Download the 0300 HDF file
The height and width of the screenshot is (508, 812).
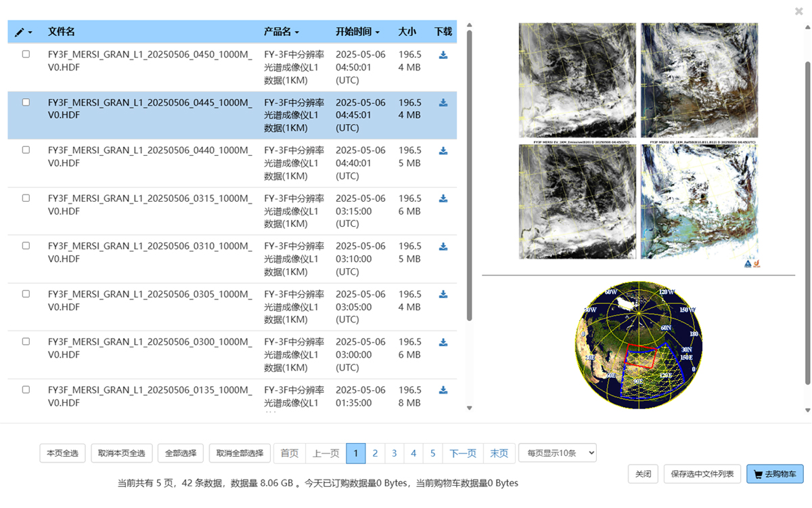(x=443, y=342)
